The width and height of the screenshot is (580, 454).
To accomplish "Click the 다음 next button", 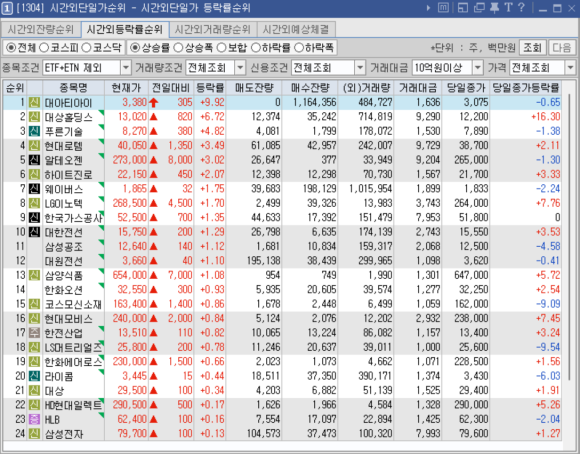I will pos(562,47).
